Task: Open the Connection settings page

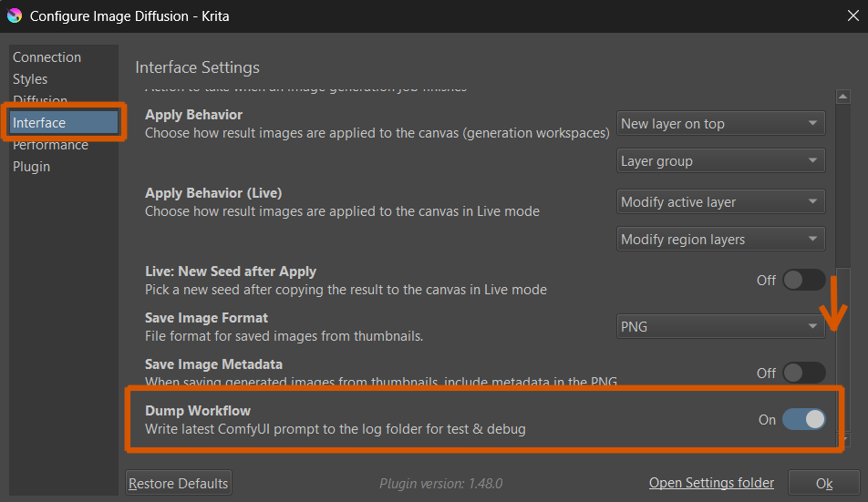Action: point(47,57)
